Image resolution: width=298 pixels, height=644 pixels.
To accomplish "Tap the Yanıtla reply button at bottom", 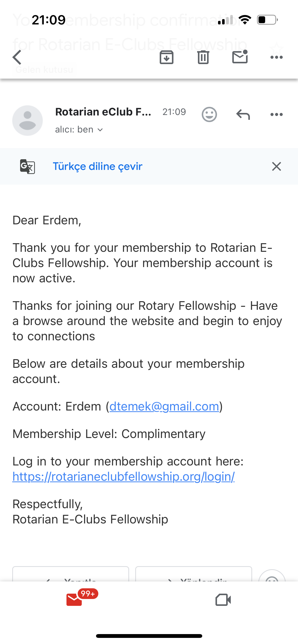I will click(71, 574).
